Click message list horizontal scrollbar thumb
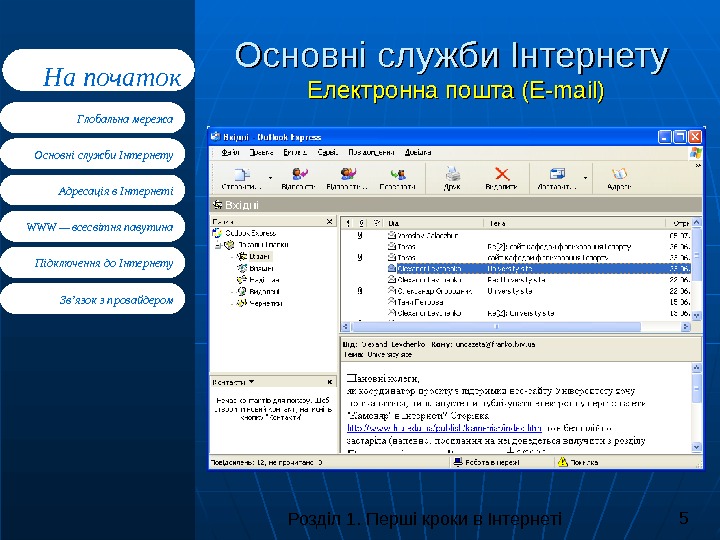The image size is (720, 540). pyautogui.click(x=496, y=326)
